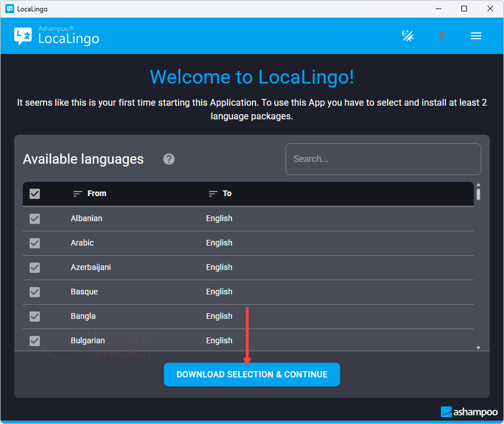Open the downloads arrow icon in header

tap(442, 36)
